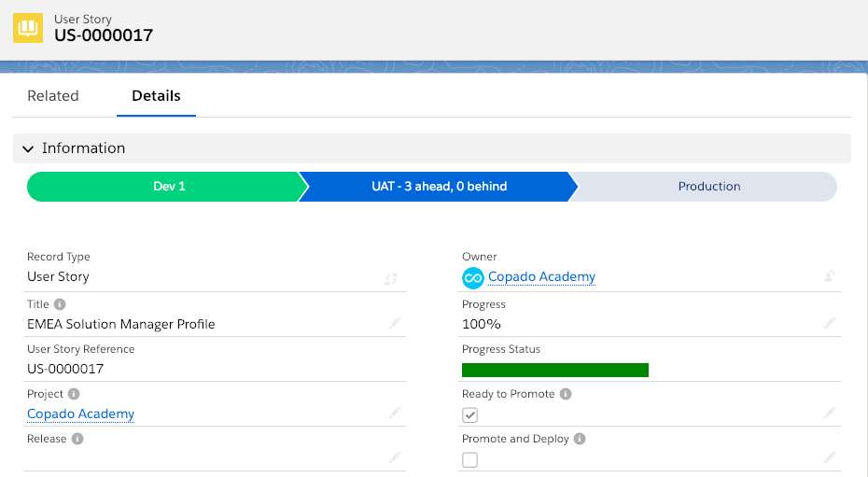Enable the Promote and Deploy checkbox
Screen dimensions: 868x477
[470, 460]
